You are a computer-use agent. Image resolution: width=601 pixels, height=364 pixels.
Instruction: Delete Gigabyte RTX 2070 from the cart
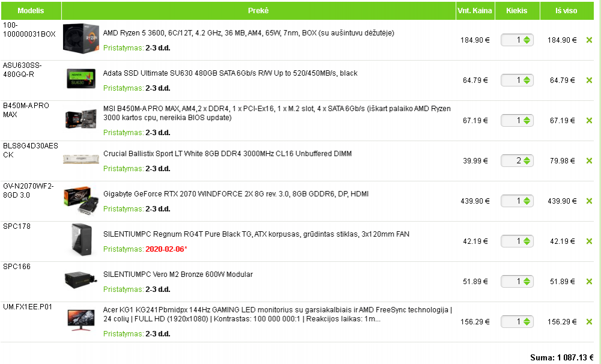(x=589, y=201)
